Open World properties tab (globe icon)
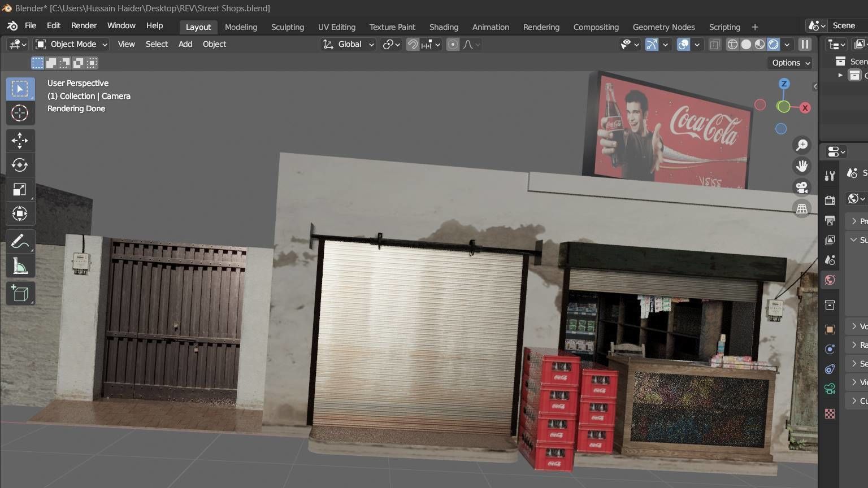Screen dimensions: 868x488 pos(830,280)
